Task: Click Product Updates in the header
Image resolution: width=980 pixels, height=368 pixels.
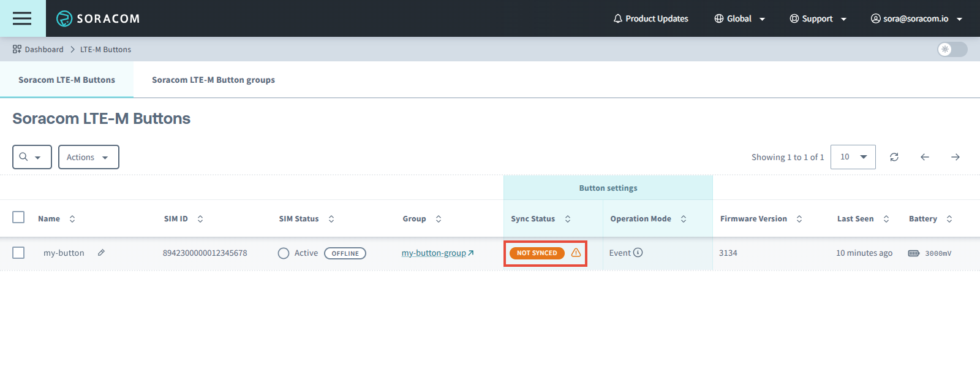Action: (x=650, y=18)
